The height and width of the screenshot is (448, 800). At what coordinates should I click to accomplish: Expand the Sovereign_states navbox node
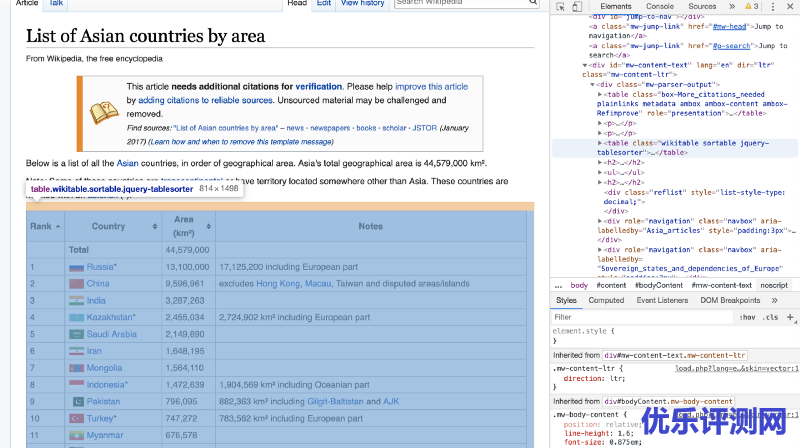[600, 250]
